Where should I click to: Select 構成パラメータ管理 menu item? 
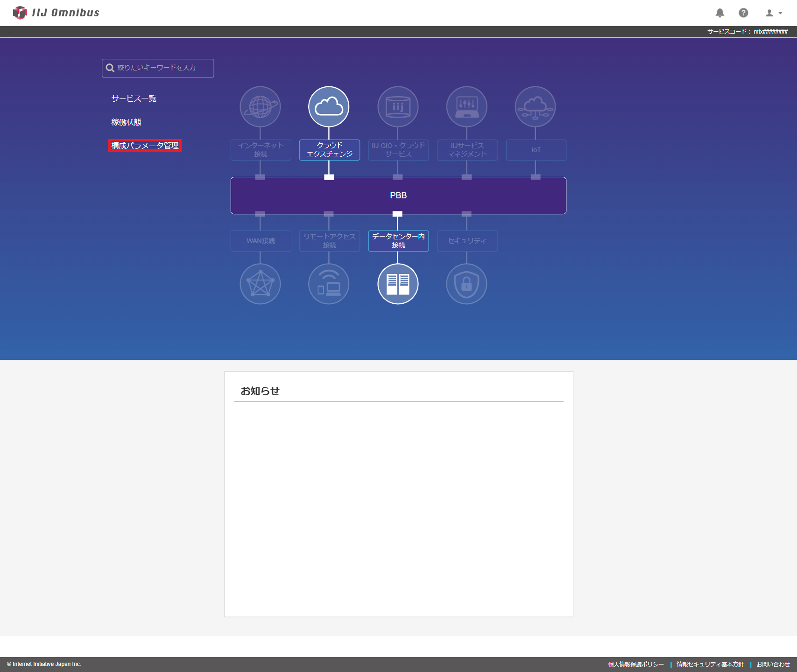145,146
